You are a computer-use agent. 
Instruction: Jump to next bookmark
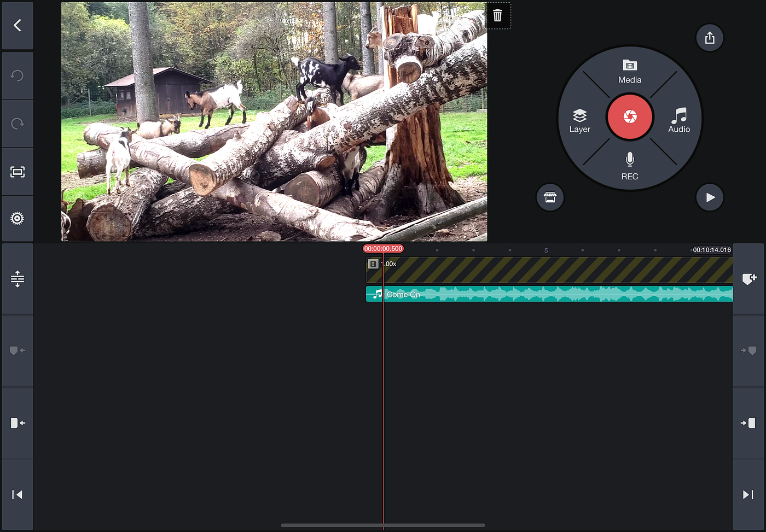[748, 350]
